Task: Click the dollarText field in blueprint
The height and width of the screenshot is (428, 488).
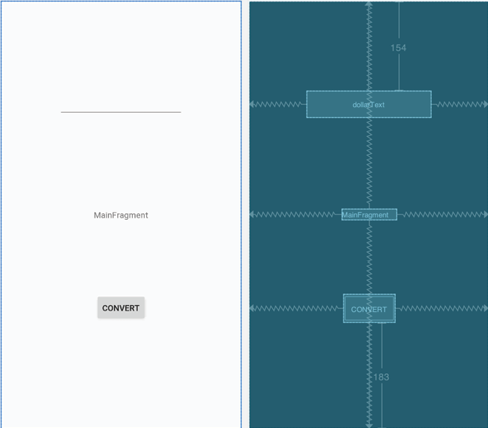Action: pyautogui.click(x=369, y=104)
